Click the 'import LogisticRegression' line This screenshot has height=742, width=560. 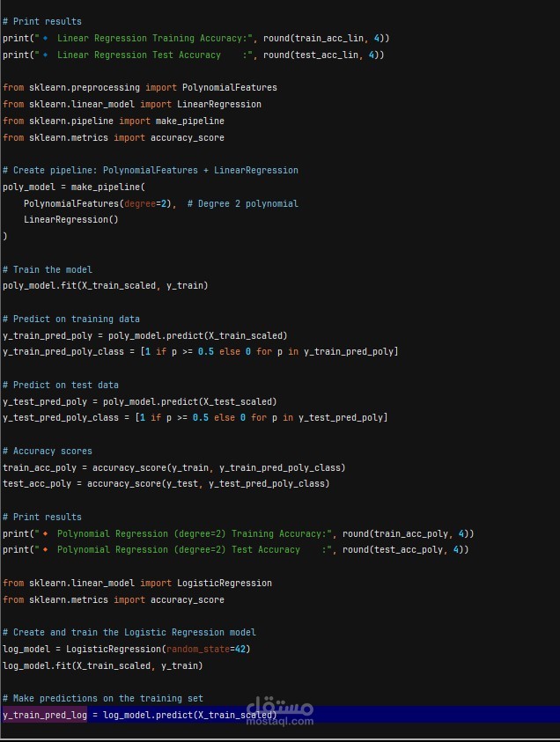pos(137,583)
